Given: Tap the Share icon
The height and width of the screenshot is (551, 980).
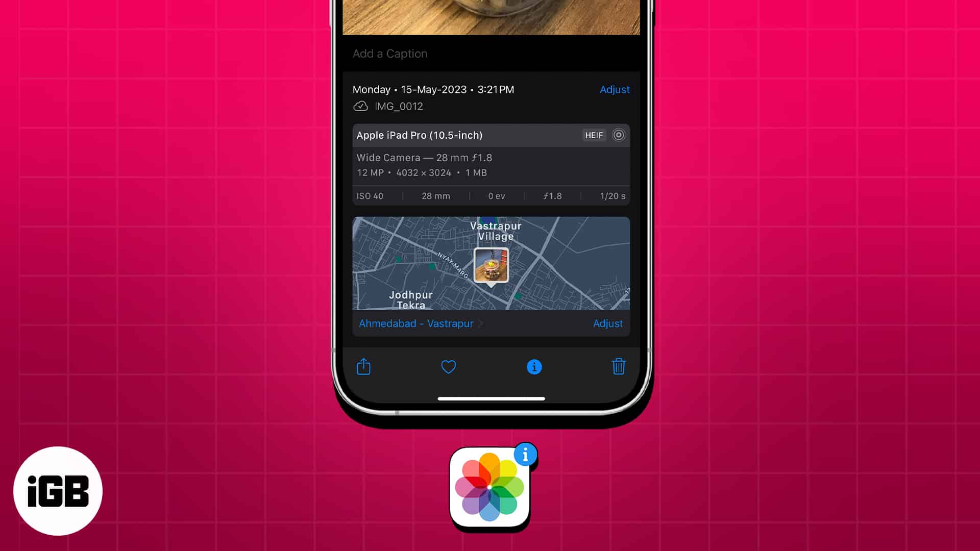Looking at the screenshot, I should [x=363, y=367].
